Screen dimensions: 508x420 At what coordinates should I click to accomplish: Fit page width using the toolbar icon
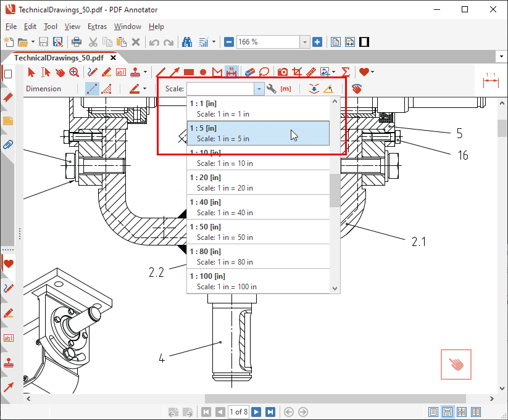(x=350, y=42)
